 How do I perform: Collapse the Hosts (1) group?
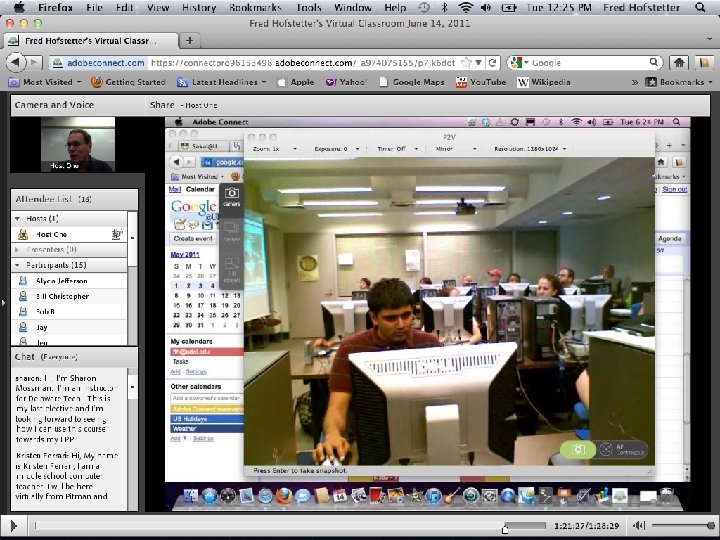[17, 219]
